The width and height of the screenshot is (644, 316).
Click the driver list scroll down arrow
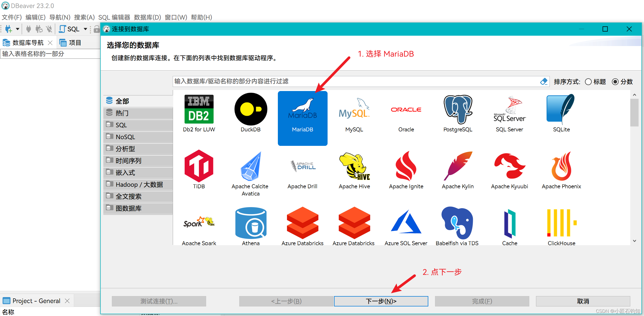pyautogui.click(x=634, y=241)
